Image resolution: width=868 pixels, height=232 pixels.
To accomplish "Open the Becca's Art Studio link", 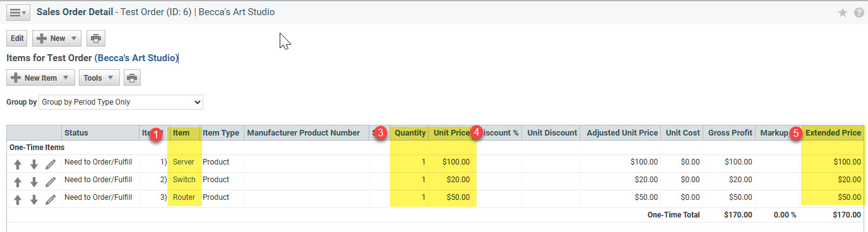I will tap(137, 58).
